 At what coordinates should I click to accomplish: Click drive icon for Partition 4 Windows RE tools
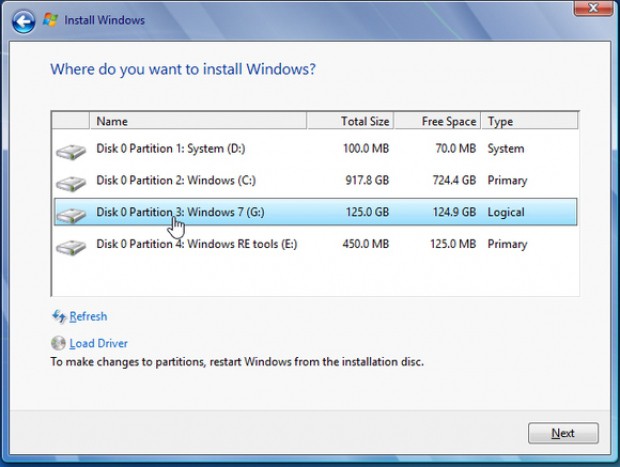click(71, 247)
